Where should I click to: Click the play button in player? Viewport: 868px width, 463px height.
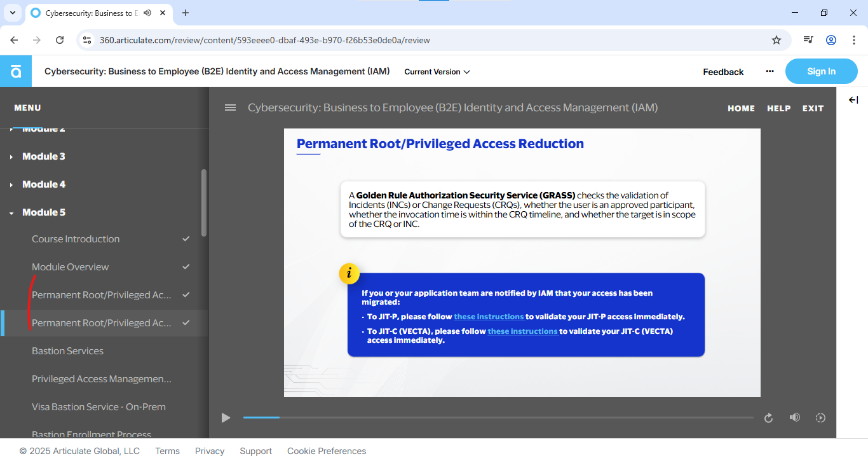(x=226, y=418)
